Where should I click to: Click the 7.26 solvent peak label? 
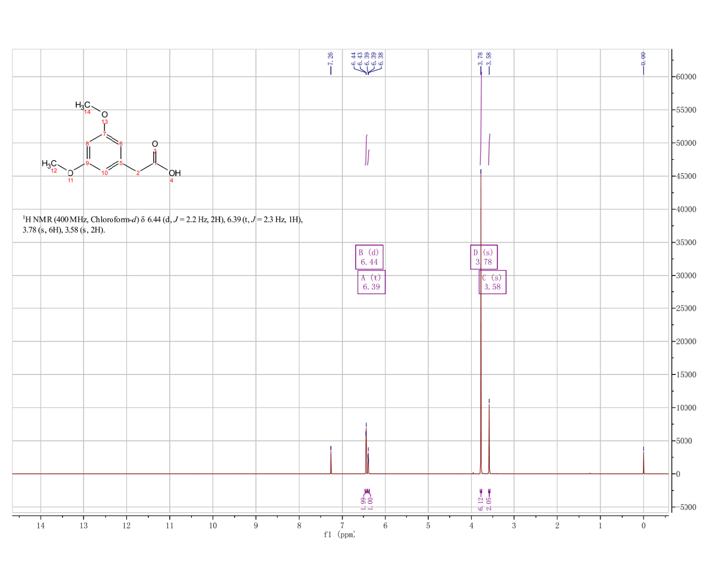tap(330, 58)
